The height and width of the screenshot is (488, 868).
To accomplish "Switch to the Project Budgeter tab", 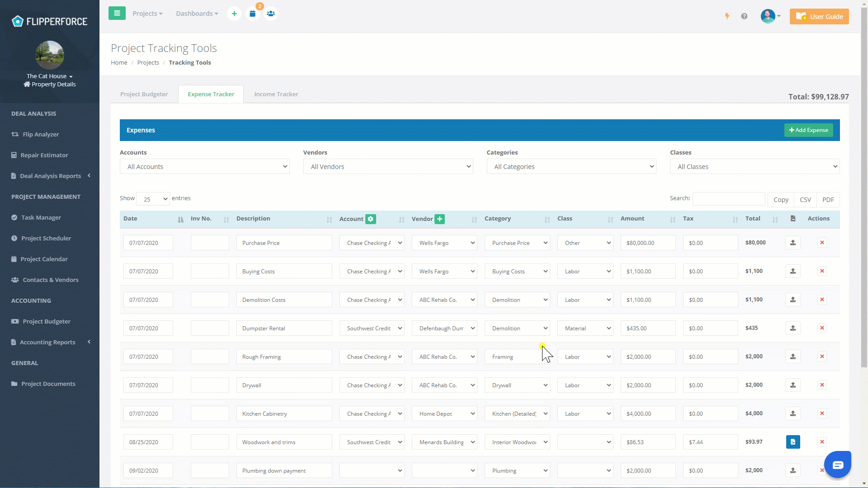I will tap(144, 94).
